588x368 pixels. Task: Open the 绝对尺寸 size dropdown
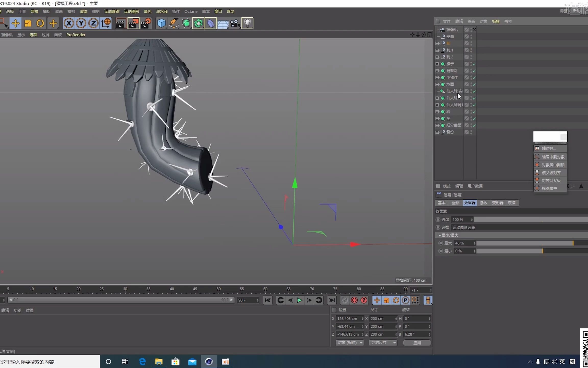coord(383,343)
